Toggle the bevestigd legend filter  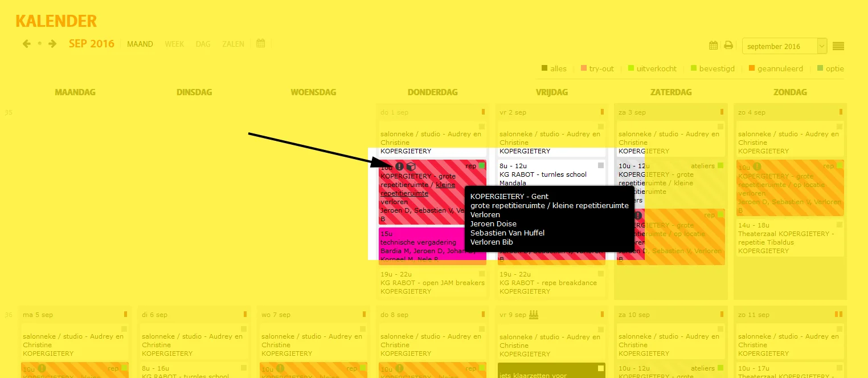coord(713,68)
